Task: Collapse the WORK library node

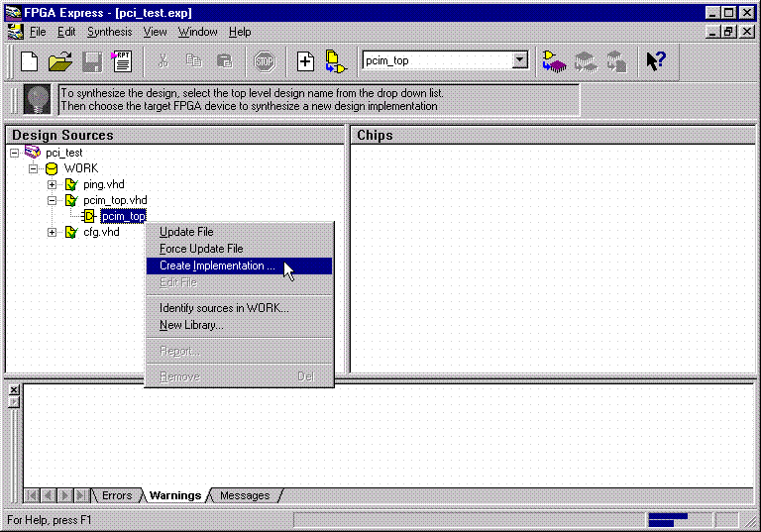Action: coord(33,168)
